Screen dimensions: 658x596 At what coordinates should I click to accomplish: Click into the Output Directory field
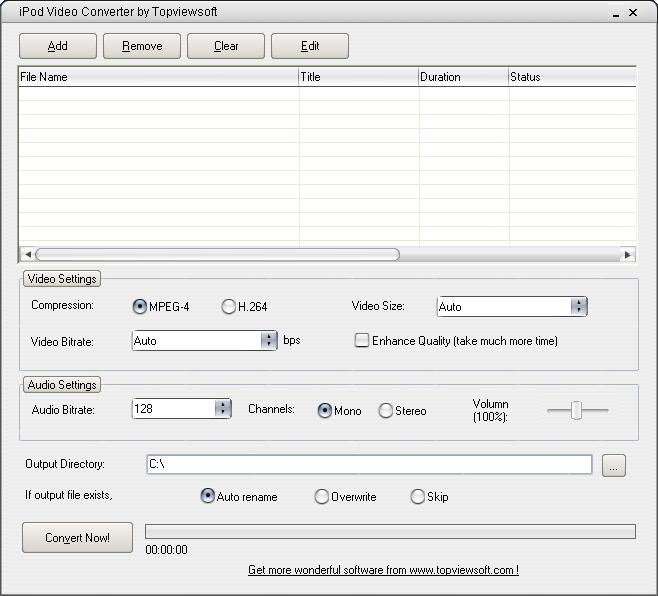click(369, 464)
